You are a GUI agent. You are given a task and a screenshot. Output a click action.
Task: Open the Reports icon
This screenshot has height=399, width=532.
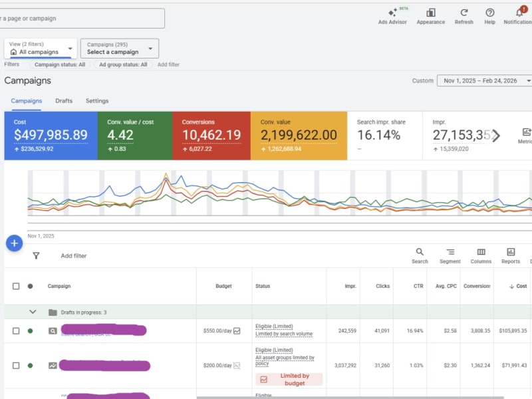click(x=511, y=252)
